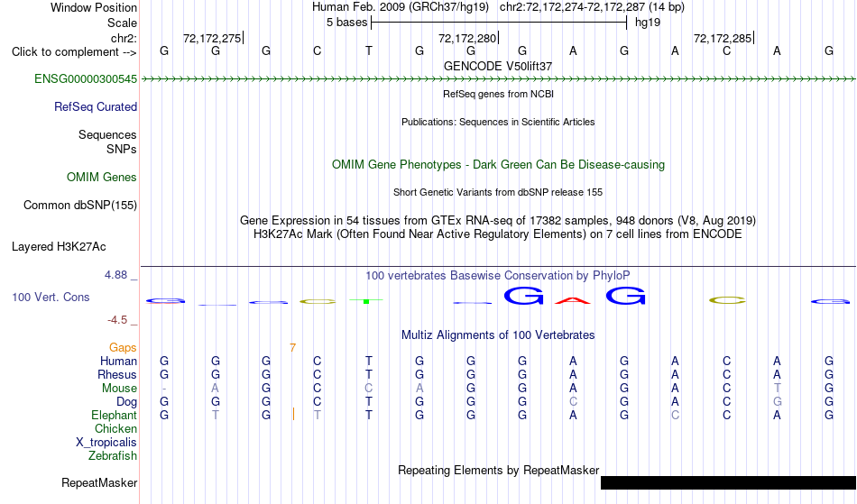Viewport: 857px width, 504px height.
Task: Click the SNPs track label
Action: click(122, 149)
